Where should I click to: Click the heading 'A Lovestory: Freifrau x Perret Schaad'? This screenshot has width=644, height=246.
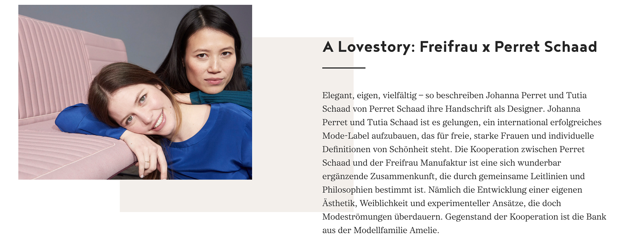(x=460, y=47)
